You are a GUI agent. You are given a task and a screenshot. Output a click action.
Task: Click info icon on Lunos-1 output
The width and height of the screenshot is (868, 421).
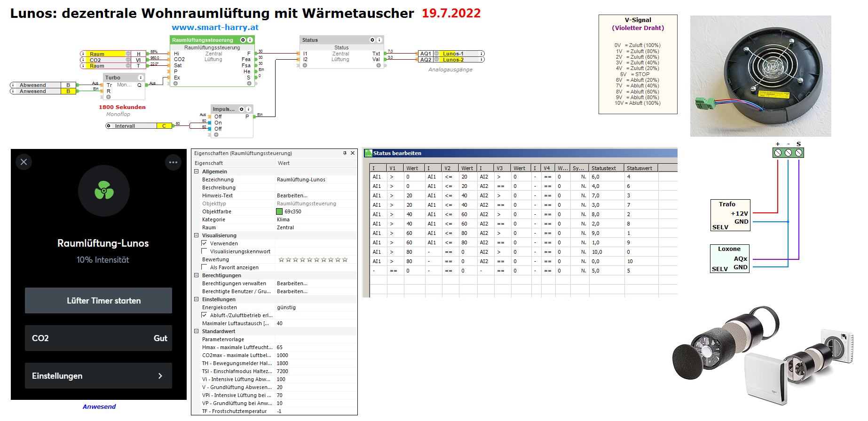(481, 54)
